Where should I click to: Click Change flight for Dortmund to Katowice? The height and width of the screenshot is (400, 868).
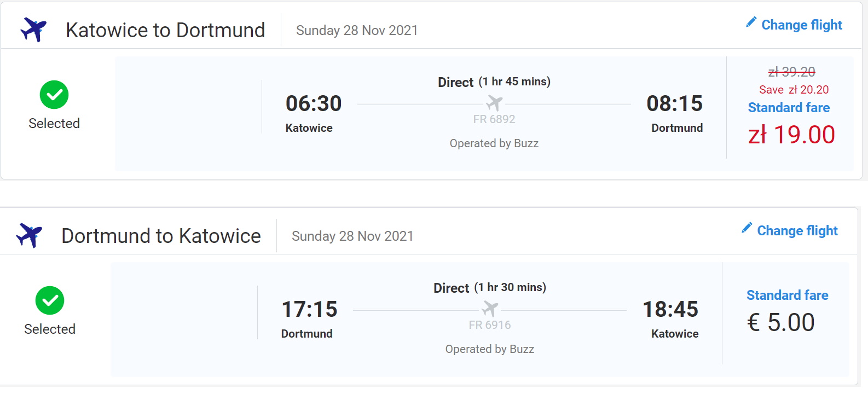(x=797, y=231)
